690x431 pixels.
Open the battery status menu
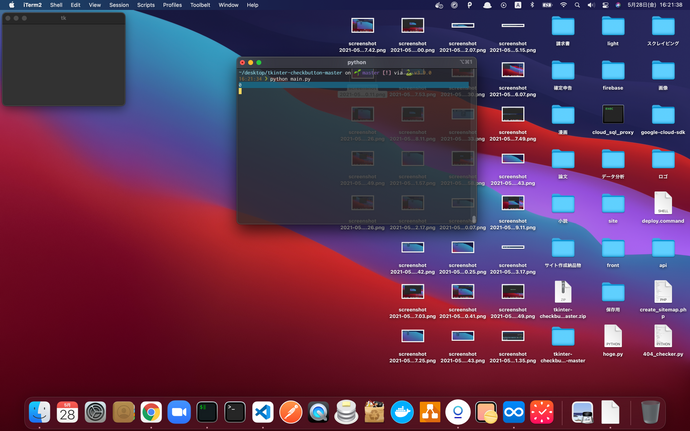tap(547, 5)
